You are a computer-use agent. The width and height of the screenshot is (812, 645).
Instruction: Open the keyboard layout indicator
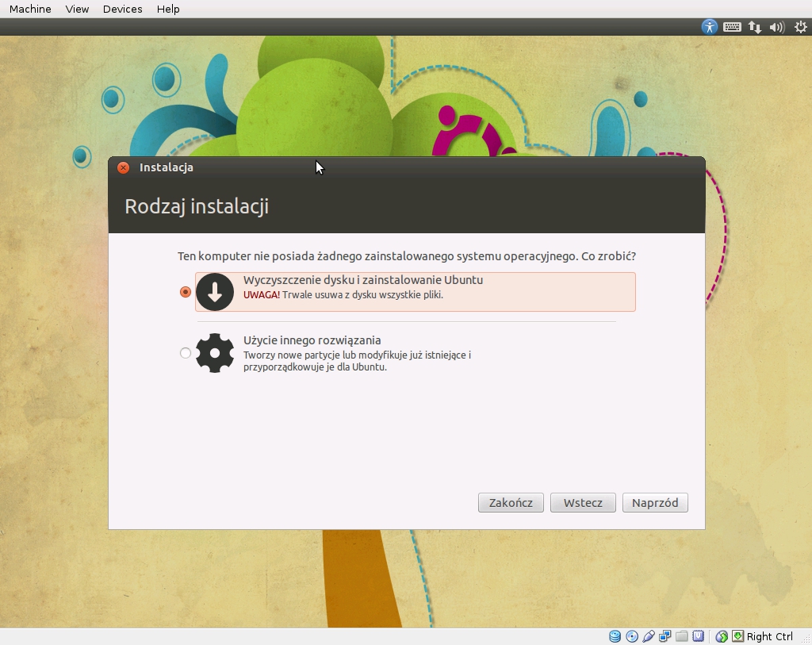[732, 27]
